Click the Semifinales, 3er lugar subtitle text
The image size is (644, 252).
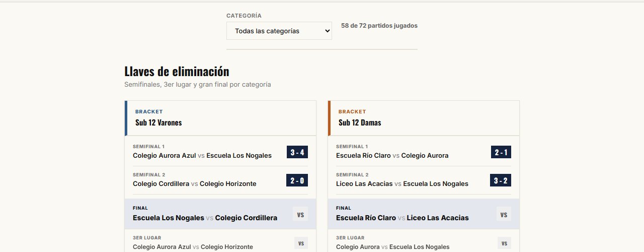point(198,85)
